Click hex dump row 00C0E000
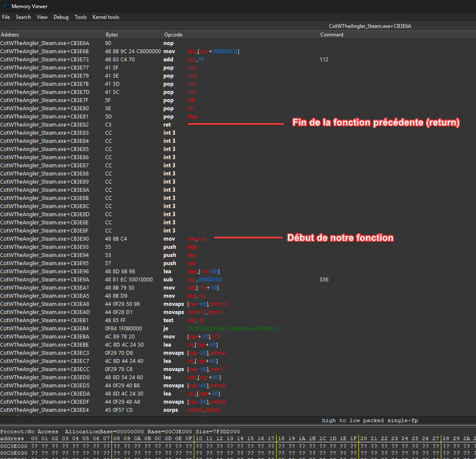This screenshot has height=459, width=476. [x=238, y=446]
